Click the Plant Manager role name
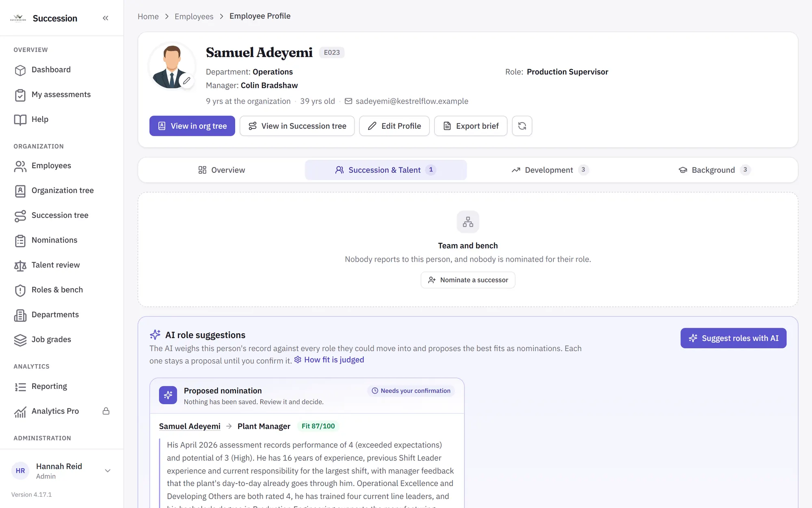Screen dimensions: 812x508 (x=264, y=426)
